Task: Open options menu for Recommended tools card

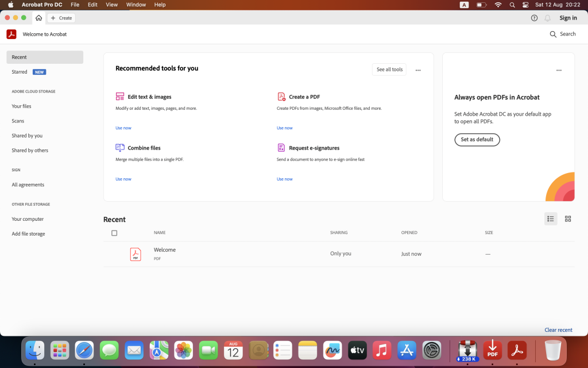Action: pyautogui.click(x=418, y=70)
